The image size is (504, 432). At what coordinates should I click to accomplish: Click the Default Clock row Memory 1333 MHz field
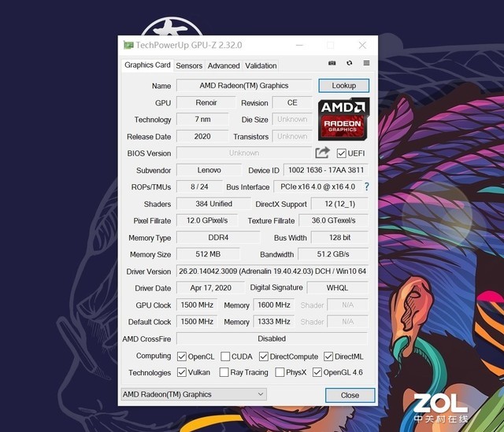point(274,322)
